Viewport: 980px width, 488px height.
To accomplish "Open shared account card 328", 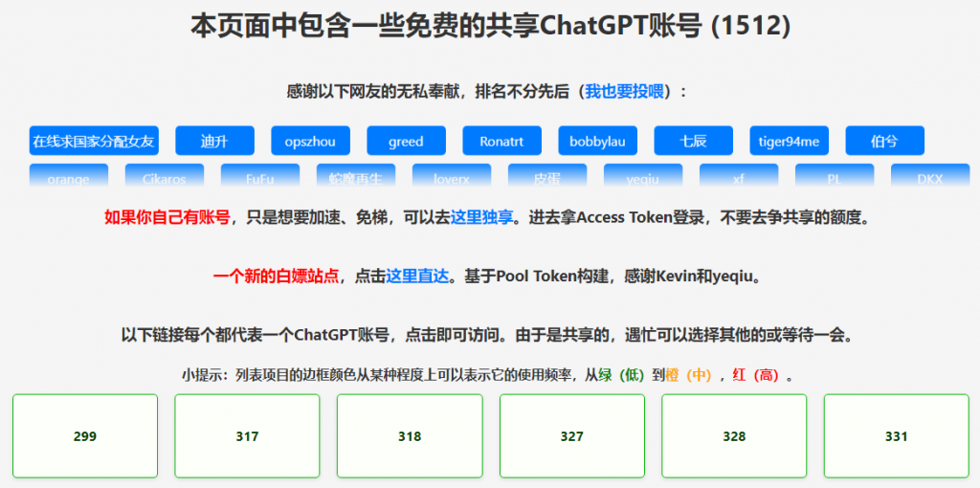I will 734,436.
